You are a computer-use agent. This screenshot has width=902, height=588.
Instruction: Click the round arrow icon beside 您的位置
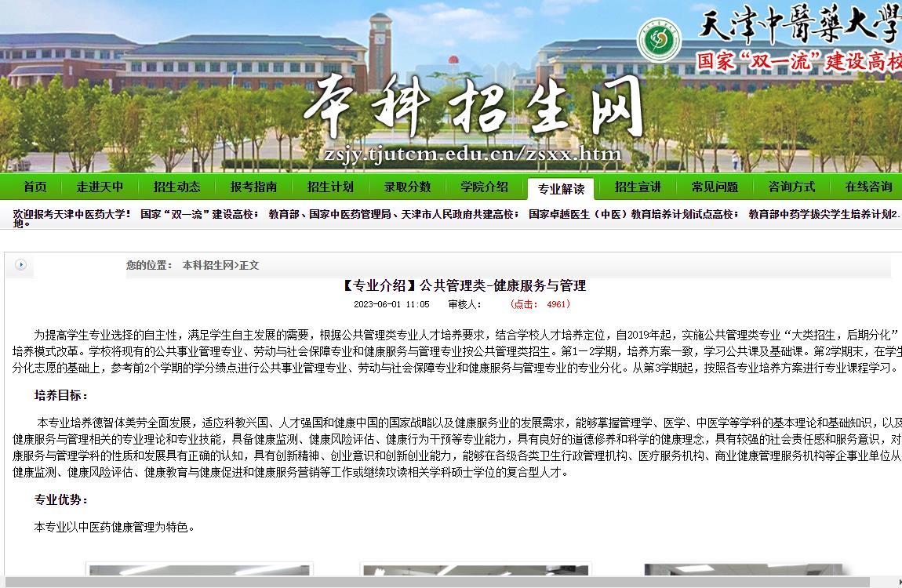20,265
